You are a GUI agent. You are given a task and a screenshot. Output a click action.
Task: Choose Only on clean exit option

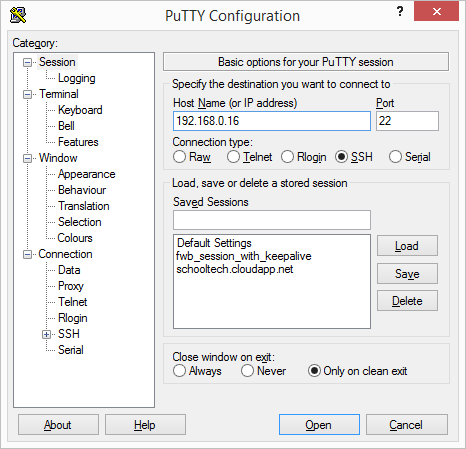click(314, 371)
